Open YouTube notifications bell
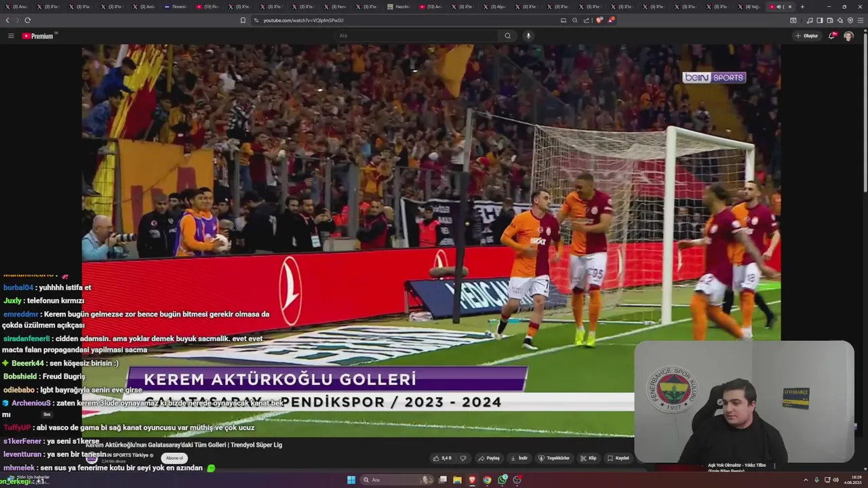Viewport: 868px width, 488px height. (832, 36)
